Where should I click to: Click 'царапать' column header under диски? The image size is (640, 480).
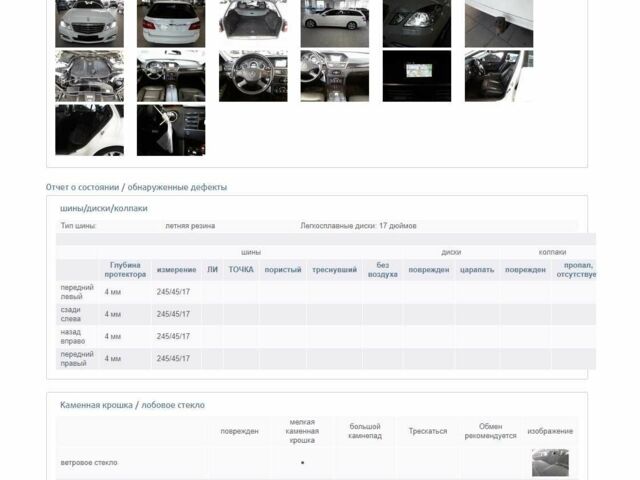[x=477, y=270]
